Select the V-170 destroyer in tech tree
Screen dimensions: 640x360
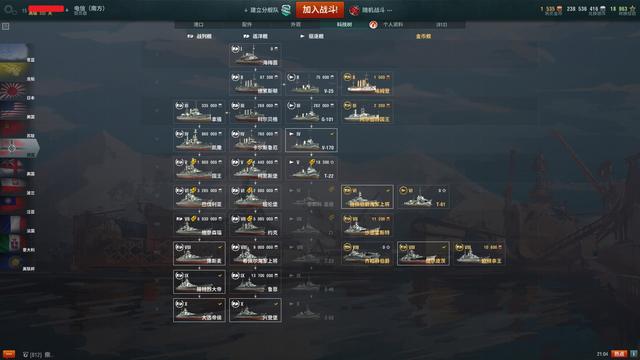pyautogui.click(x=311, y=140)
